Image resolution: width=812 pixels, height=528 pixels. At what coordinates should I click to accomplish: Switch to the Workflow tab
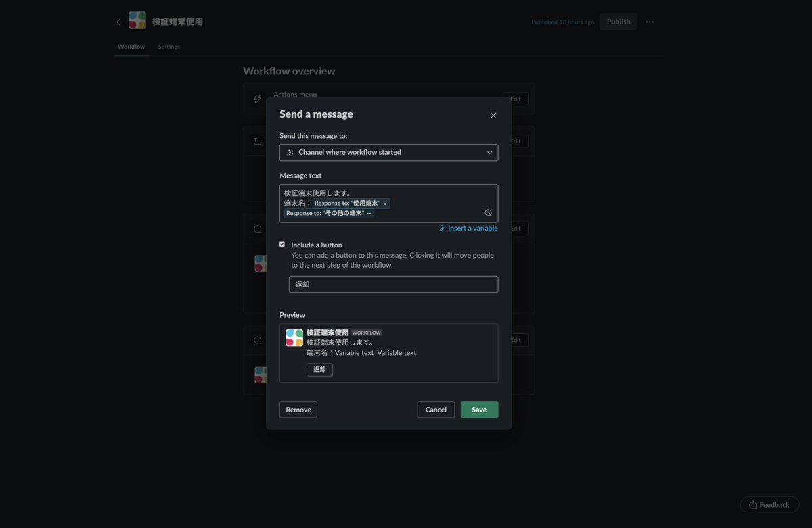(x=131, y=47)
